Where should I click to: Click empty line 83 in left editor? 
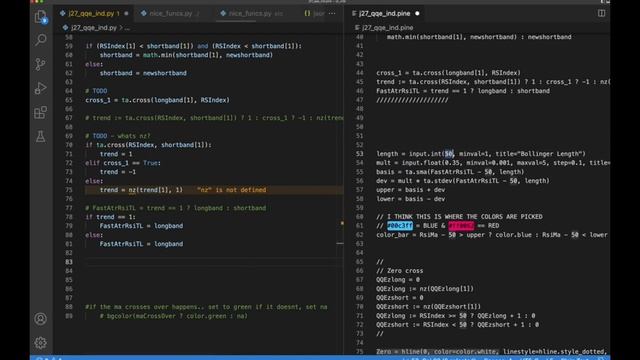pos(214,262)
